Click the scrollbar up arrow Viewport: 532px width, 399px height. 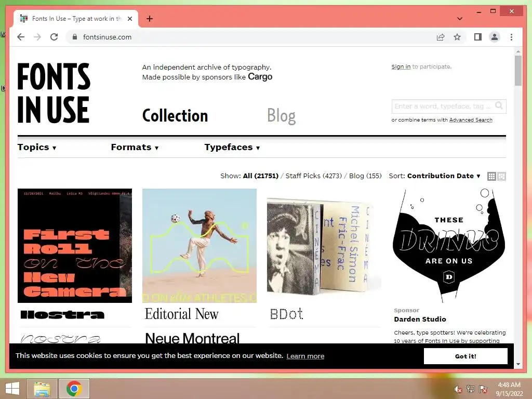(518, 51)
